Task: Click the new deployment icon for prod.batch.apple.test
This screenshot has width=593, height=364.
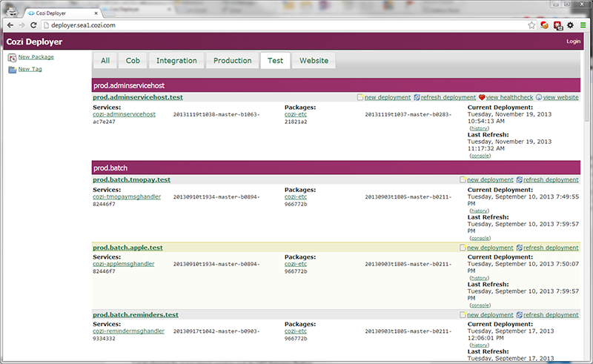Action: point(463,248)
